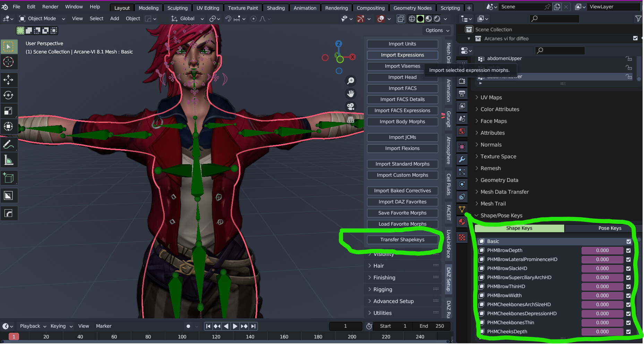Toggle the PHMBrowDepth shape key checkbox
Image resolution: width=644 pixels, height=344 pixels.
628,251
